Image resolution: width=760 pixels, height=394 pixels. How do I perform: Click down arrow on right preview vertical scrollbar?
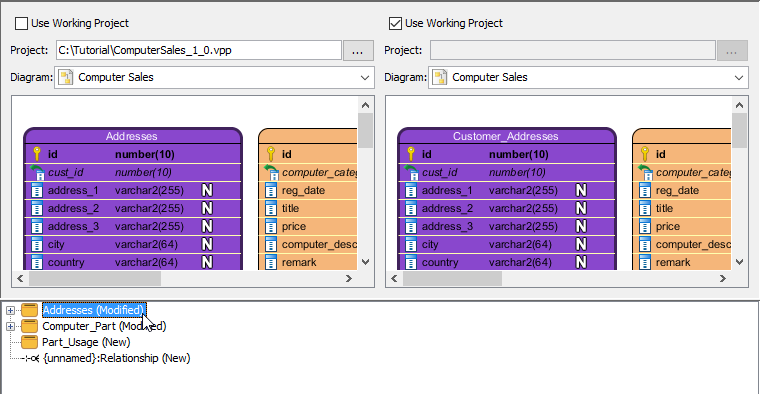[x=740, y=262]
